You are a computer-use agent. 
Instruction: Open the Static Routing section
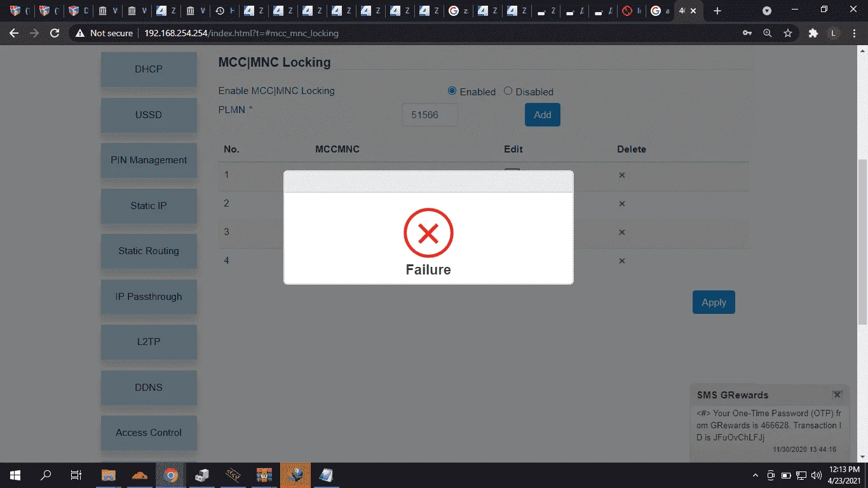(x=149, y=251)
